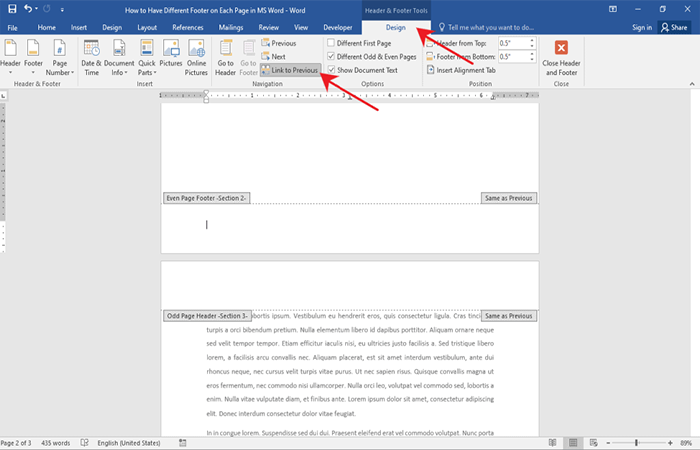This screenshot has width=700, height=450.
Task: Click the Undo arrow icon
Action: point(29,9)
